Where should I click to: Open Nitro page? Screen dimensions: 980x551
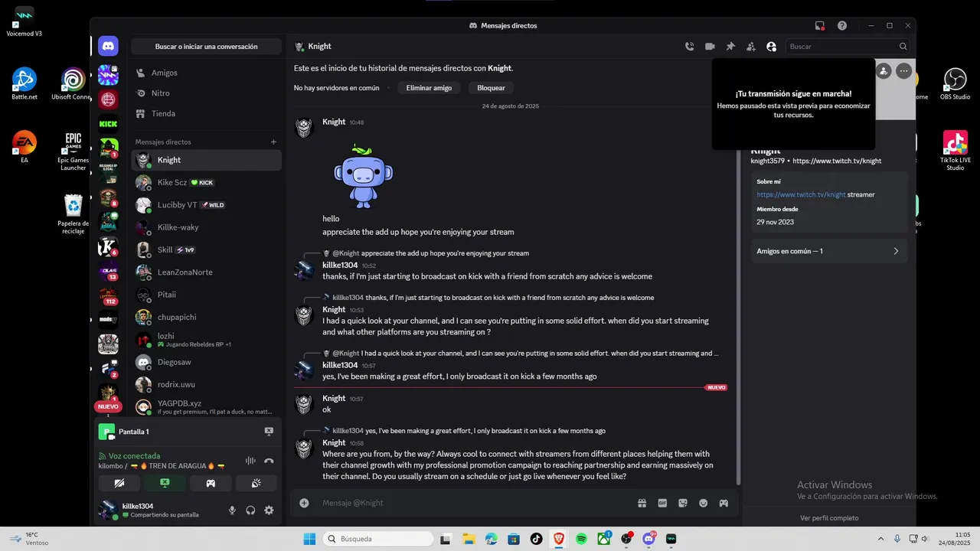(x=206, y=93)
